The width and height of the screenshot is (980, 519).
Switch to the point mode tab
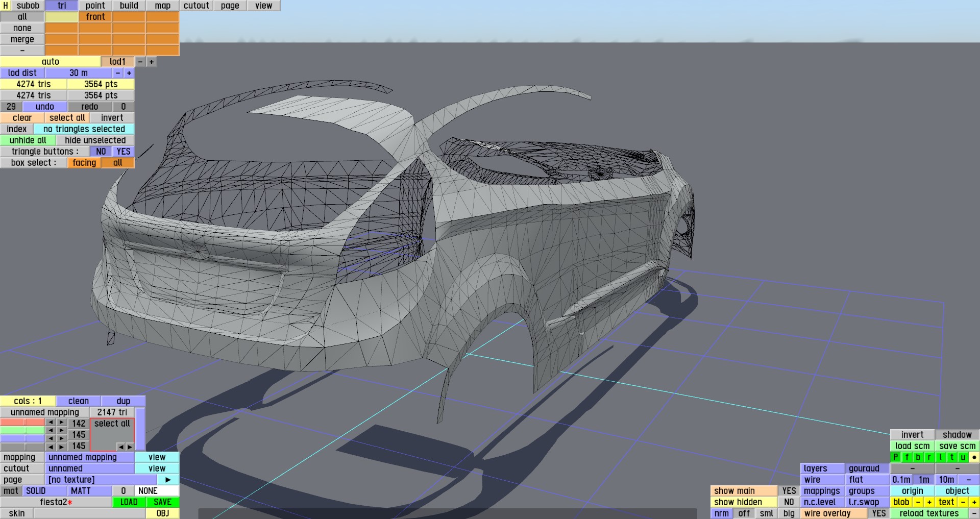coord(95,6)
